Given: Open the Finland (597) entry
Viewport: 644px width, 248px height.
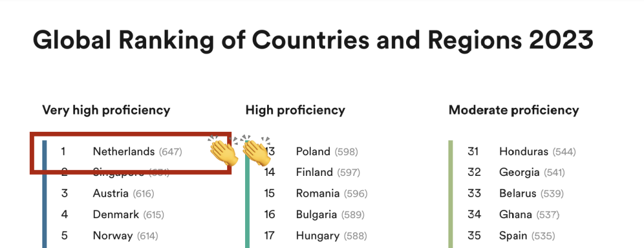Looking at the screenshot, I should pos(328,172).
